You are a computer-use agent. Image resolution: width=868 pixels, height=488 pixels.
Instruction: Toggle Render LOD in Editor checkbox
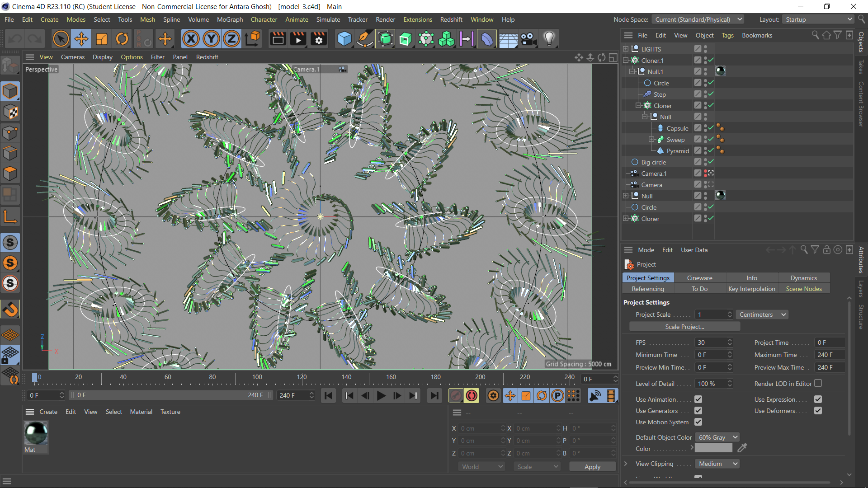coord(818,384)
